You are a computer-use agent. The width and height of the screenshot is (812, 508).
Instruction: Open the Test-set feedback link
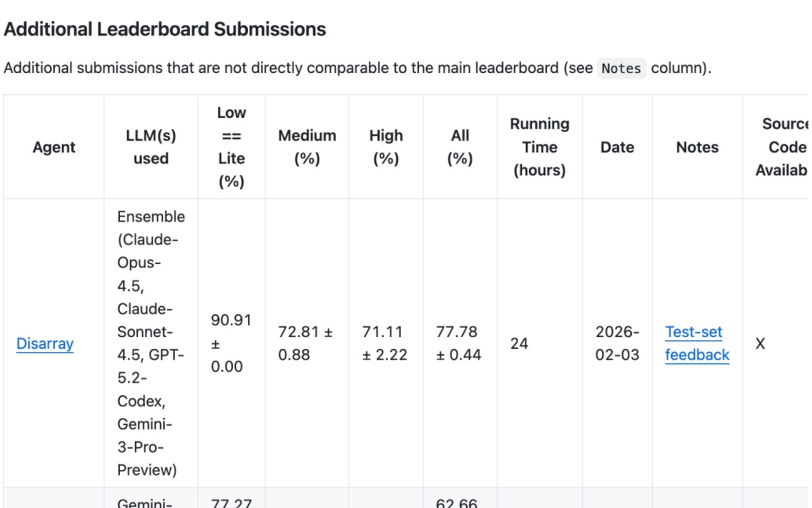697,344
